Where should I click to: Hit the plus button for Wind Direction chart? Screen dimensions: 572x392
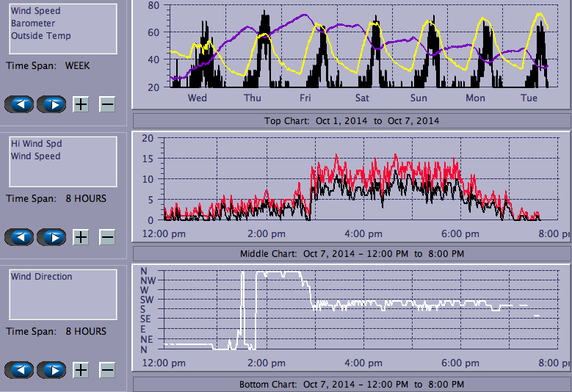point(81,369)
